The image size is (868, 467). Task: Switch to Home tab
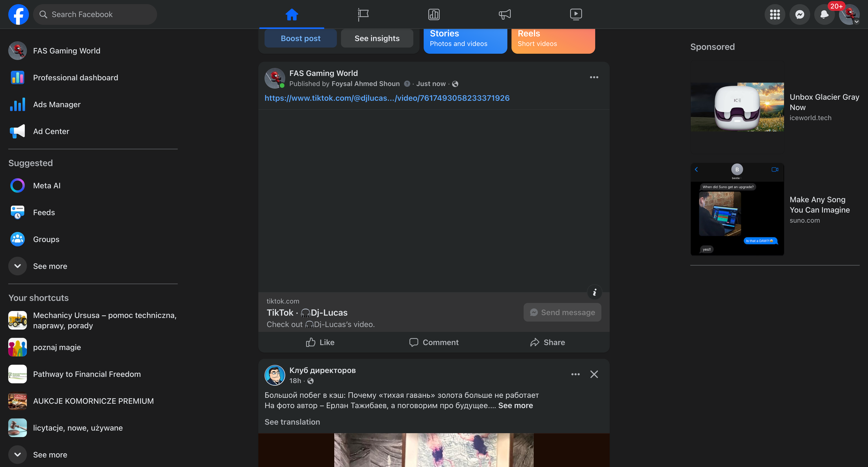click(x=291, y=14)
